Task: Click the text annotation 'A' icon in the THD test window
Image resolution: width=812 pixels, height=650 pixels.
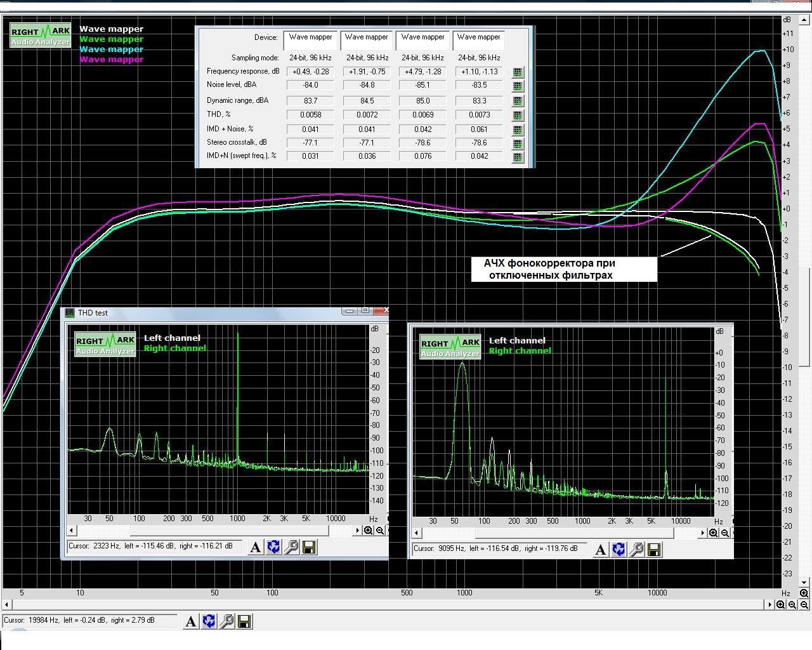Action: tap(256, 547)
